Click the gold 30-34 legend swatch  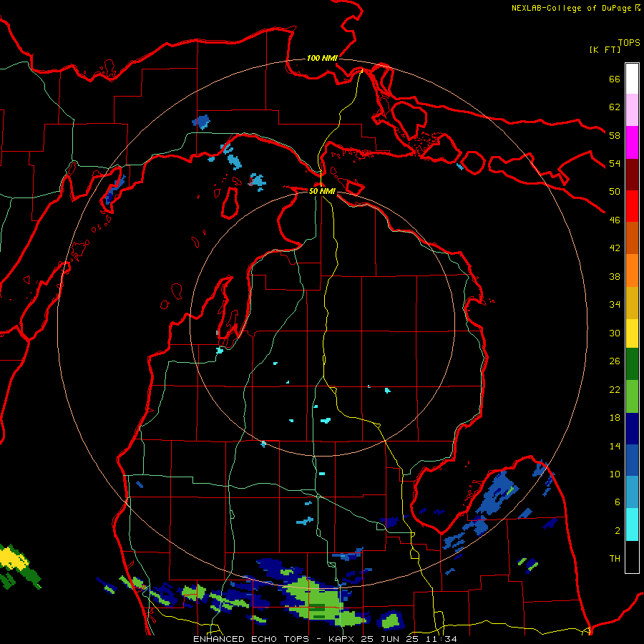coord(632,303)
